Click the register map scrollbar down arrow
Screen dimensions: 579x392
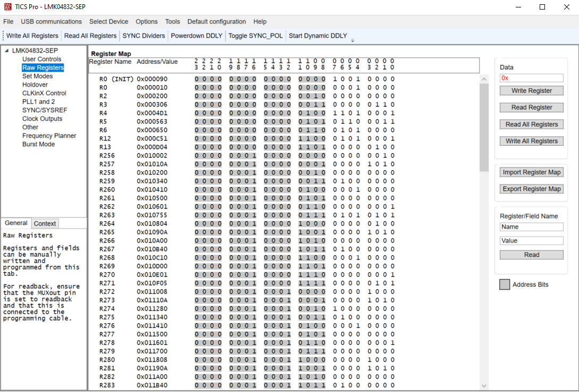(483, 386)
